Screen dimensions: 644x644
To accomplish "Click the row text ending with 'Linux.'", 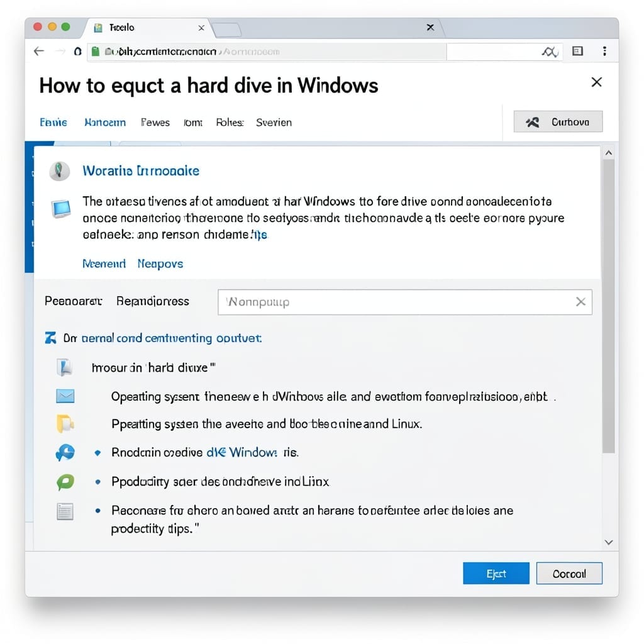I will 267,424.
